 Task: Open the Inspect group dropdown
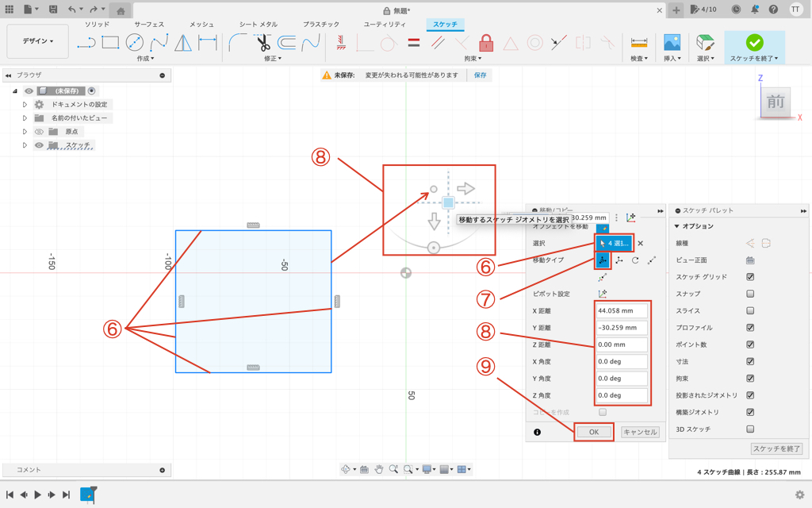tap(639, 59)
